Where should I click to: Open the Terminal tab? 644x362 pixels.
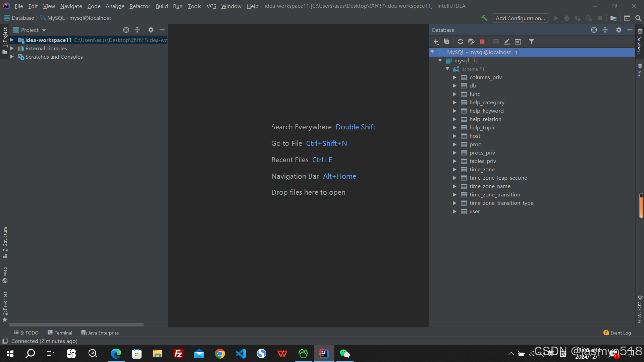[x=60, y=333]
